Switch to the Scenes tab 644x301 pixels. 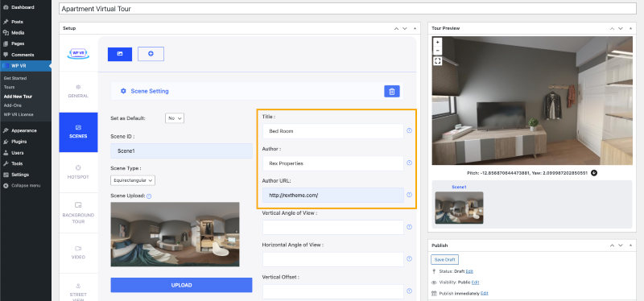click(x=78, y=132)
